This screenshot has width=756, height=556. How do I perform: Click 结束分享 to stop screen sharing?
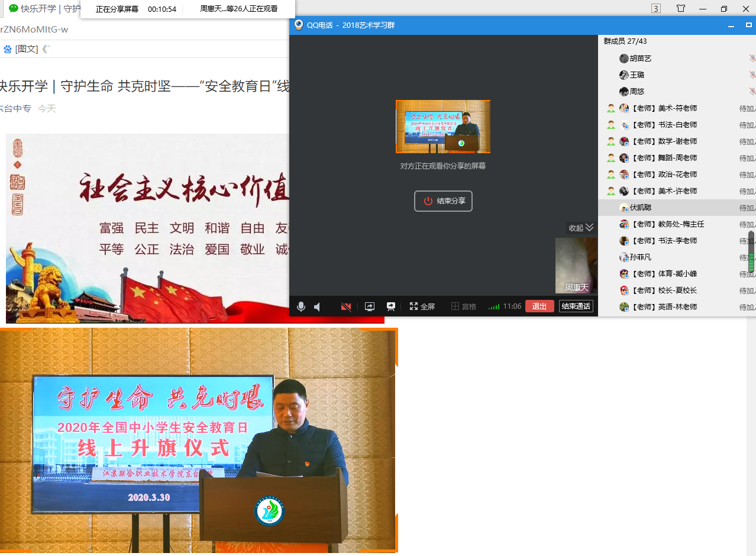pyautogui.click(x=443, y=201)
